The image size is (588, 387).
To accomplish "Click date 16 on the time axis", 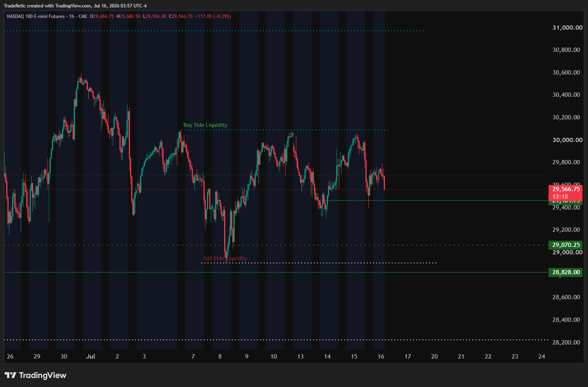I will click(x=381, y=357).
